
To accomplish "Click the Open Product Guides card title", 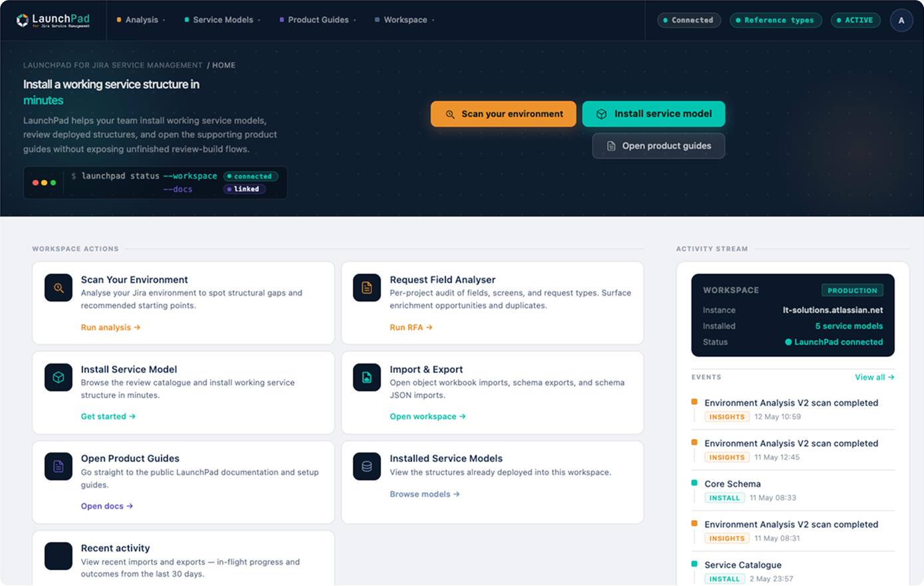I will point(130,458).
